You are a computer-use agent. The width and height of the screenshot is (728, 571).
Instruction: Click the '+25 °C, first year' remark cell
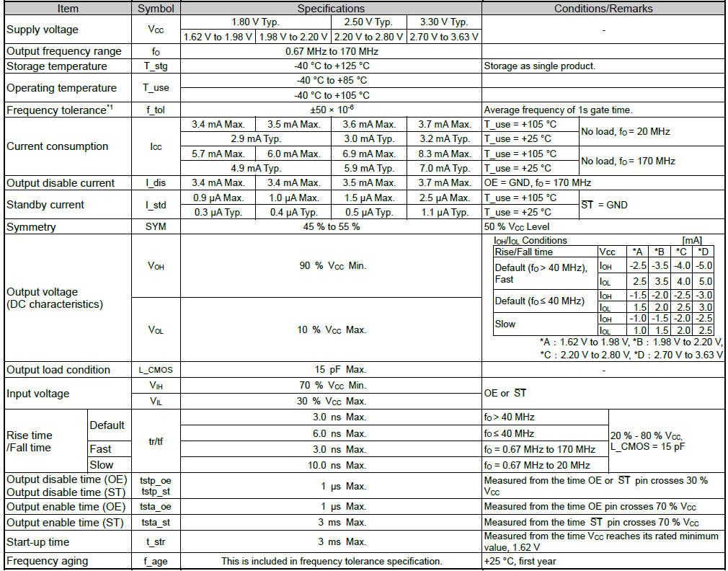(x=520, y=561)
